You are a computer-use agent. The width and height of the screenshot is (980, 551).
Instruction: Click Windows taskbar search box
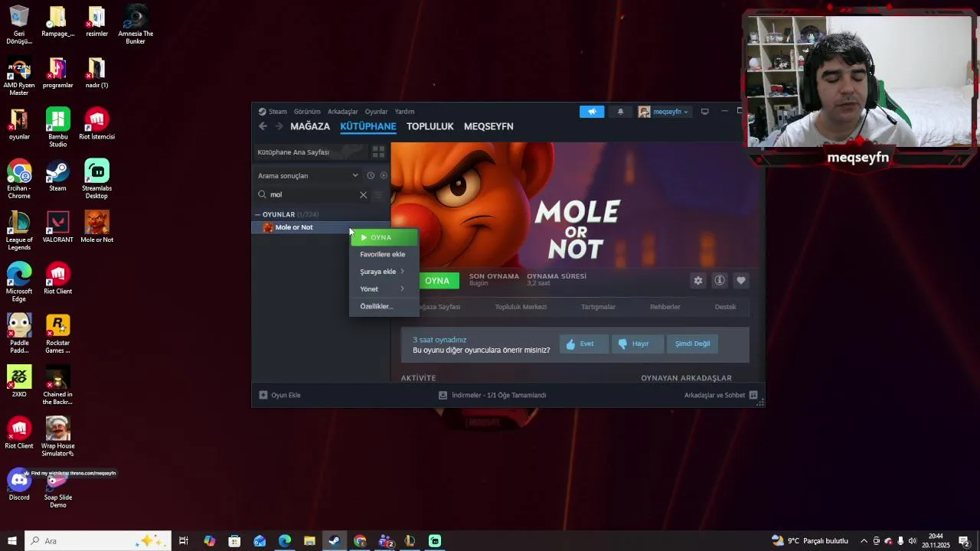point(98,541)
